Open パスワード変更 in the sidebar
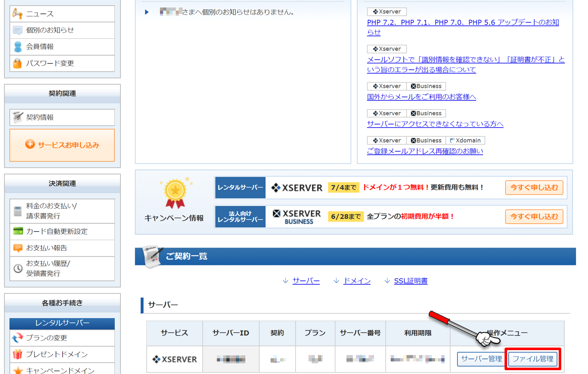The width and height of the screenshot is (588, 374). point(62,63)
